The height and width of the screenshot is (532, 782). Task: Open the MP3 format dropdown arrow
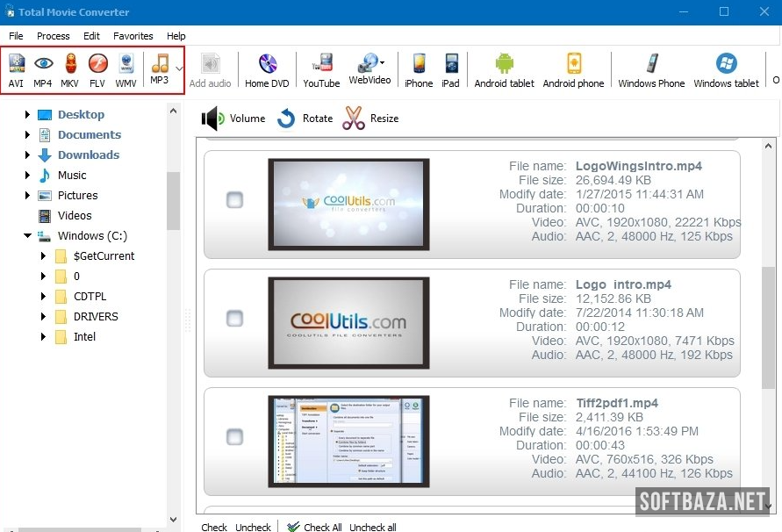point(179,68)
